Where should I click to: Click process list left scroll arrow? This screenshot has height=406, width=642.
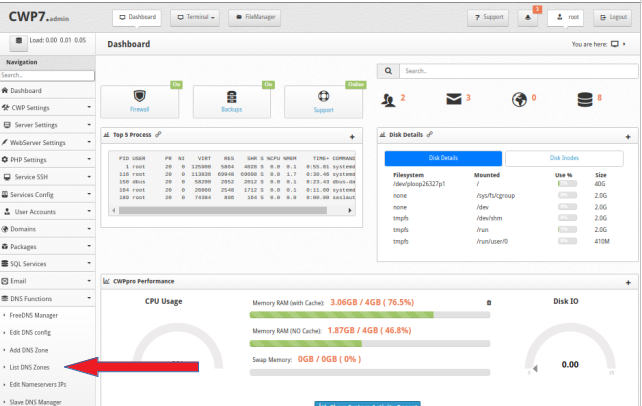(x=114, y=210)
